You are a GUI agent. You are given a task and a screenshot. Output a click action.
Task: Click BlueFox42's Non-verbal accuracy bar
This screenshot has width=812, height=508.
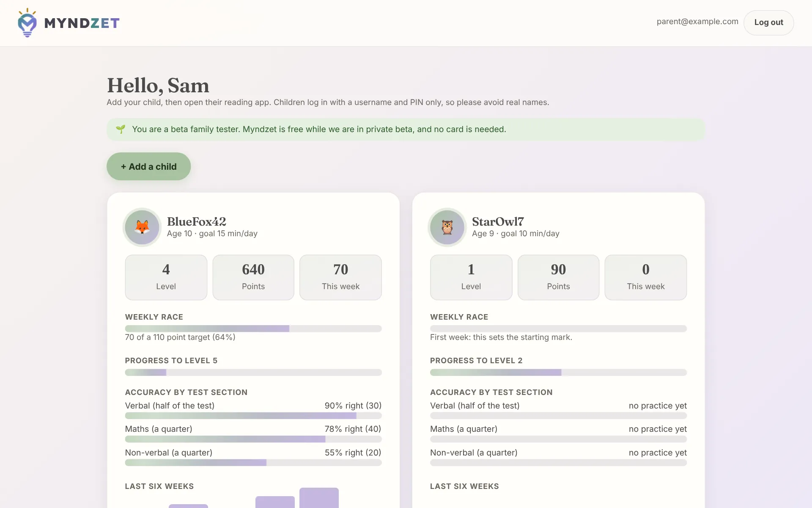pos(253,463)
